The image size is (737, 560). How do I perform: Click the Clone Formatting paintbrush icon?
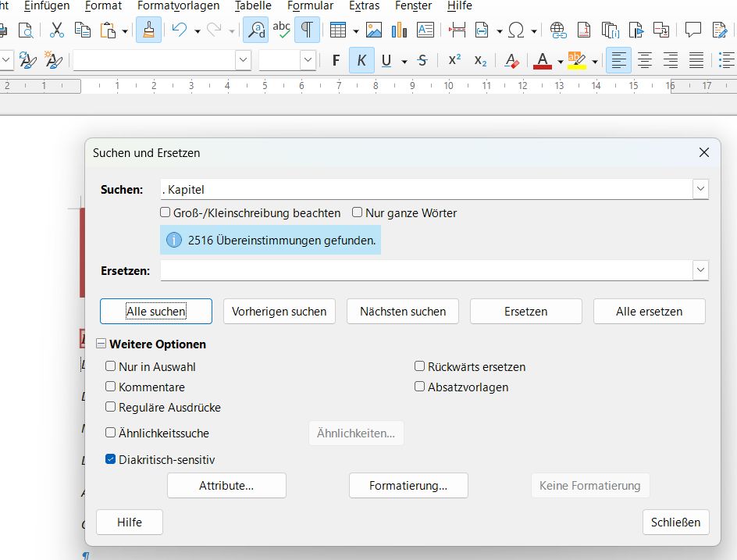click(x=148, y=30)
